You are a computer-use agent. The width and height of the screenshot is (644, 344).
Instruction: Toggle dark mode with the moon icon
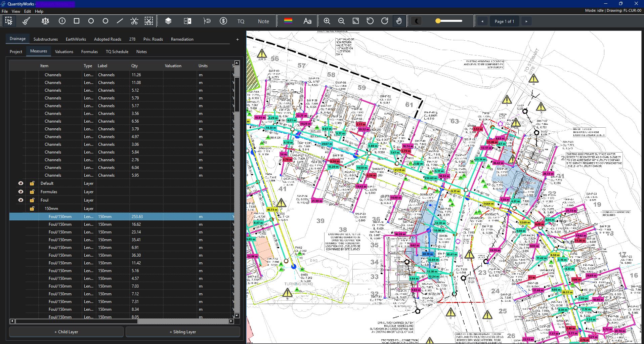click(x=416, y=21)
